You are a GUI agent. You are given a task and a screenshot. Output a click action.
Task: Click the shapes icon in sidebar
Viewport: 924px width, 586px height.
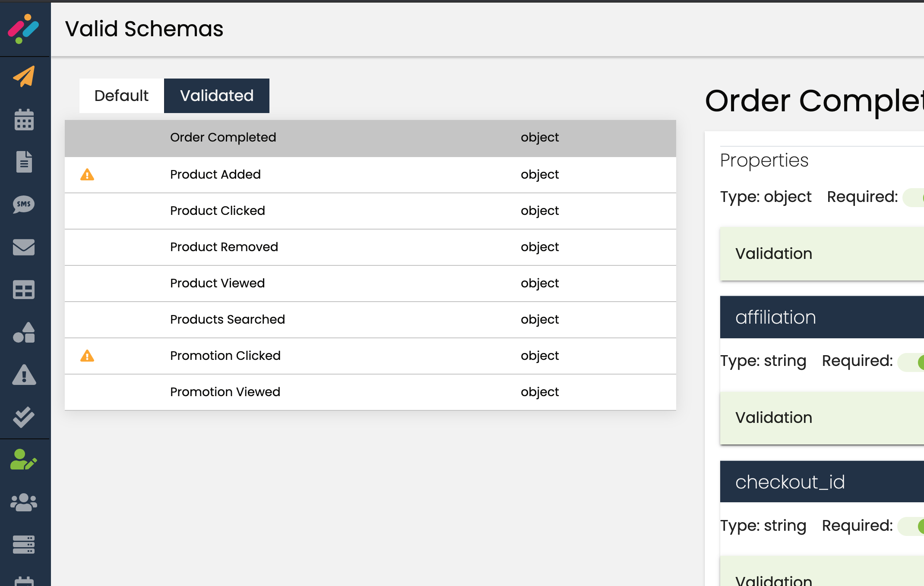24,332
